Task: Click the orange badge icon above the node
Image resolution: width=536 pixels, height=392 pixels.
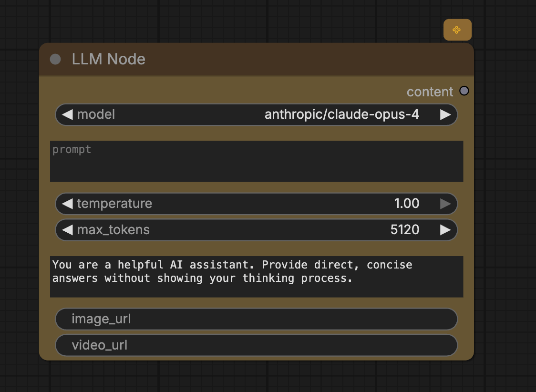Action: 457,30
